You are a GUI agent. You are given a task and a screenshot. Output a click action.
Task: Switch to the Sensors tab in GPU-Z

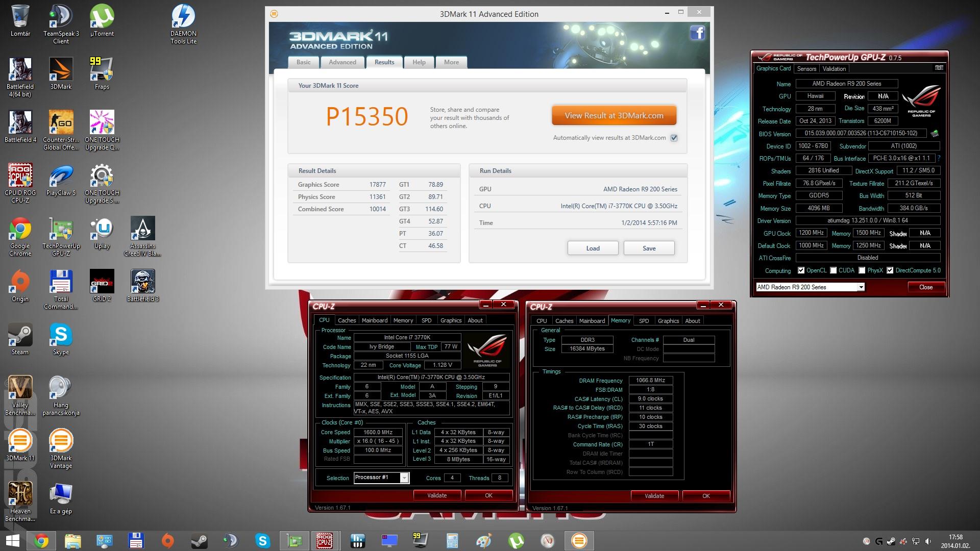[x=806, y=69]
